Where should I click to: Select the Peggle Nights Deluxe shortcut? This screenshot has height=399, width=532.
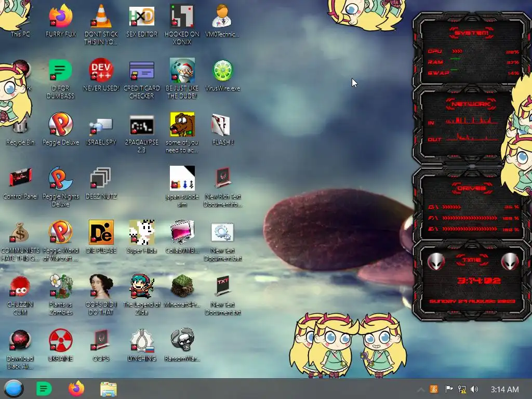point(60,187)
